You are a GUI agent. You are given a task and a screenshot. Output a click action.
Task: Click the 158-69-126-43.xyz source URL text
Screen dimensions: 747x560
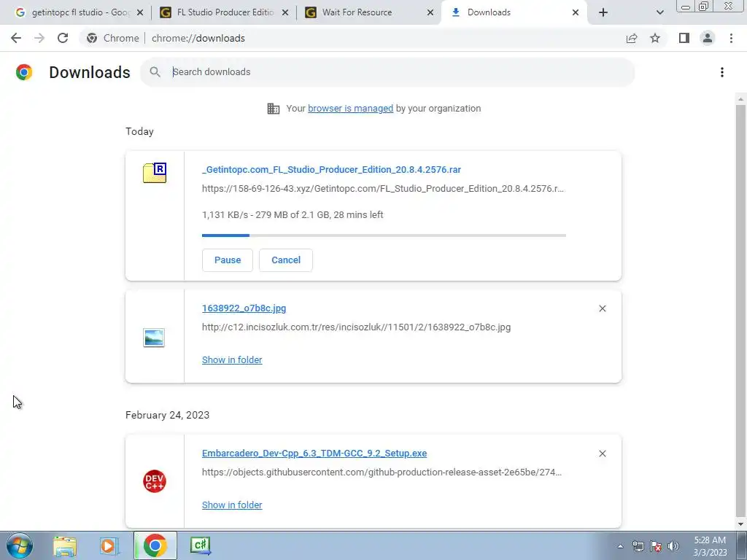pyautogui.click(x=382, y=189)
